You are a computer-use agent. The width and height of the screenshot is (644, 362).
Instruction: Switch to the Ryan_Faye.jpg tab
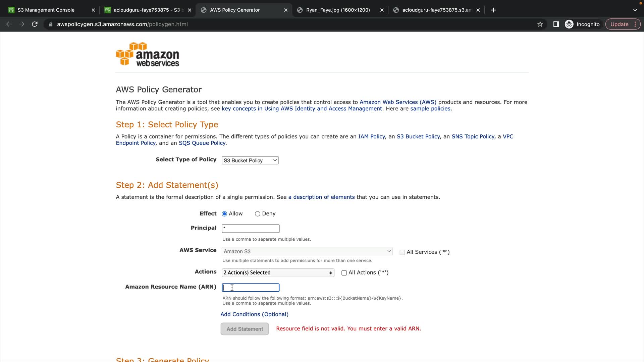338,10
